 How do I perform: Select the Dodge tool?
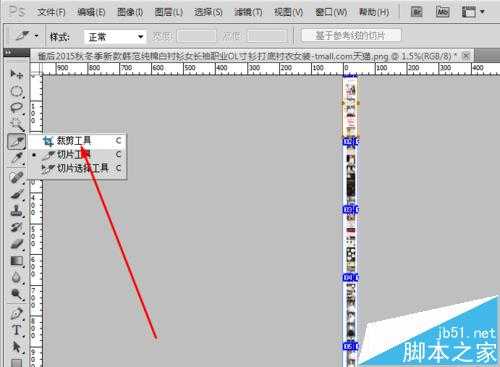pos(16,294)
